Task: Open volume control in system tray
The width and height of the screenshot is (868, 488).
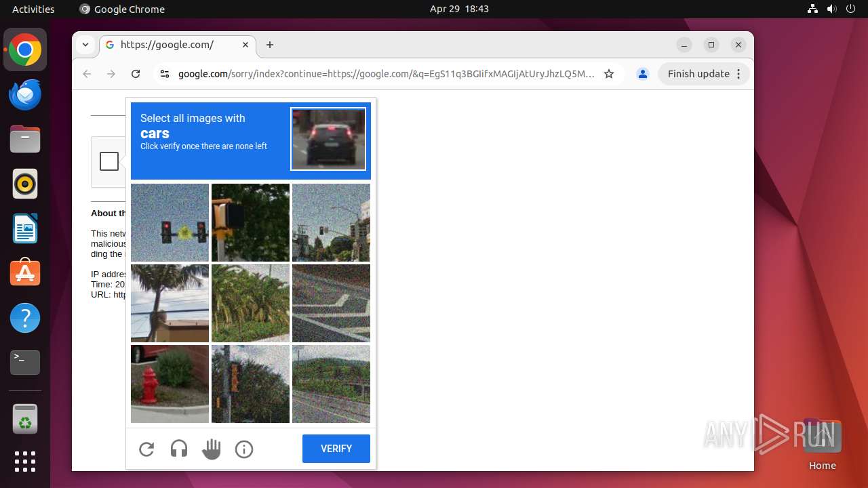Action: tap(832, 9)
